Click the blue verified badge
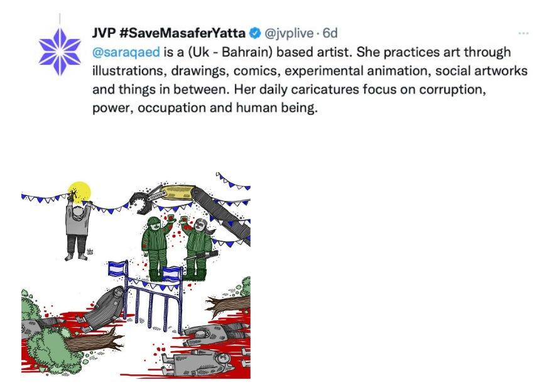The width and height of the screenshot is (549, 392). click(x=255, y=33)
